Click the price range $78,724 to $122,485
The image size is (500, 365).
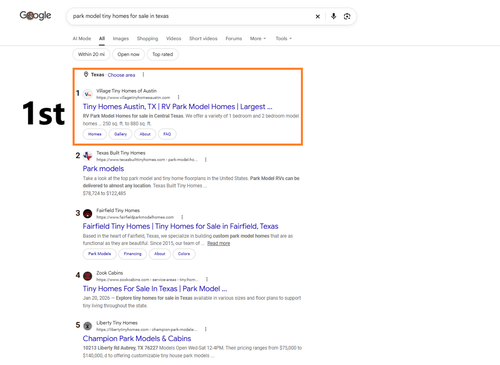click(104, 193)
